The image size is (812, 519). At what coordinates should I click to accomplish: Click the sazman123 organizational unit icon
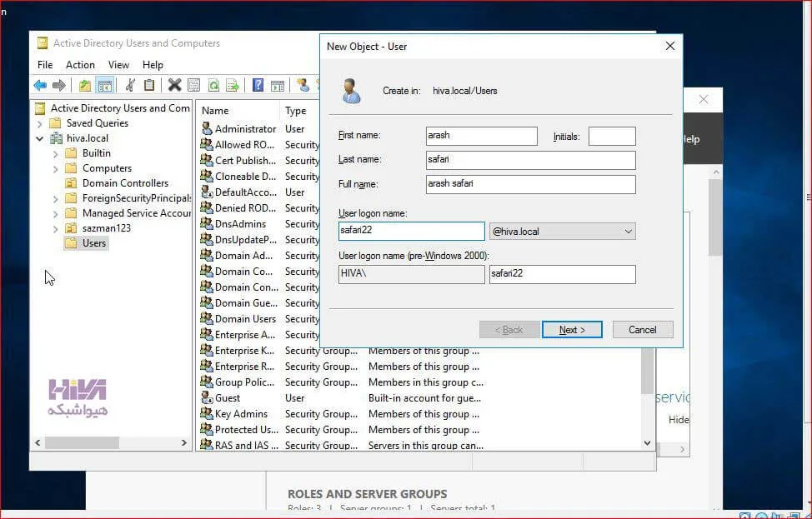[x=71, y=228]
